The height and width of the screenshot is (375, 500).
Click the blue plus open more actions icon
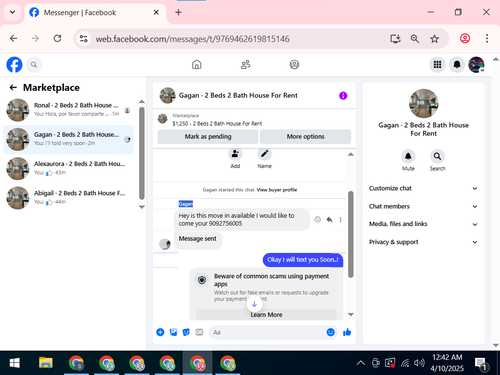tap(160, 332)
